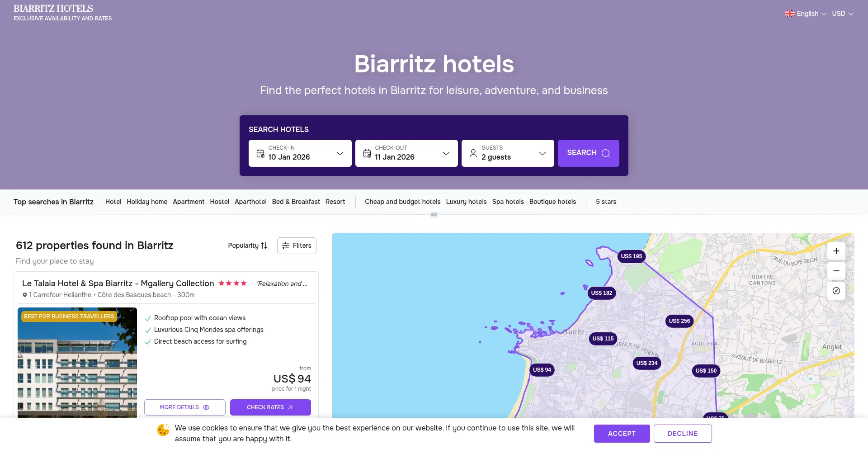Click the guests person icon
868x449 pixels.
pyautogui.click(x=473, y=153)
